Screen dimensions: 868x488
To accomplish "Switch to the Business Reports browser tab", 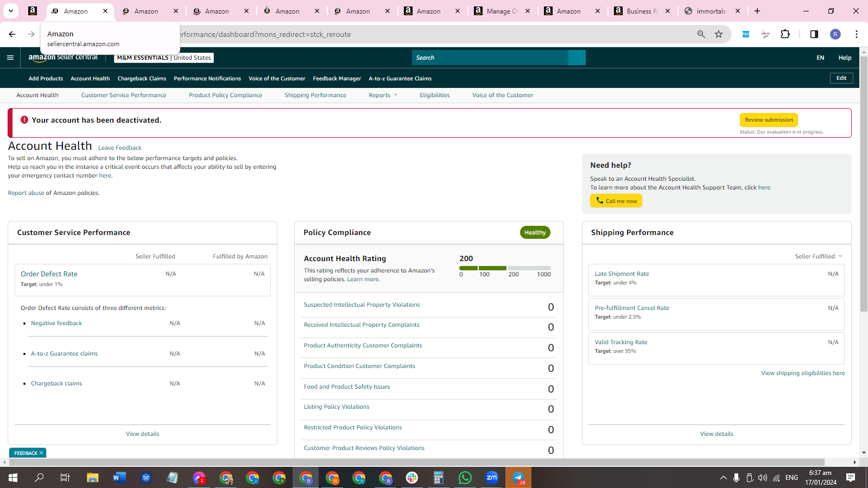I will pos(642,11).
